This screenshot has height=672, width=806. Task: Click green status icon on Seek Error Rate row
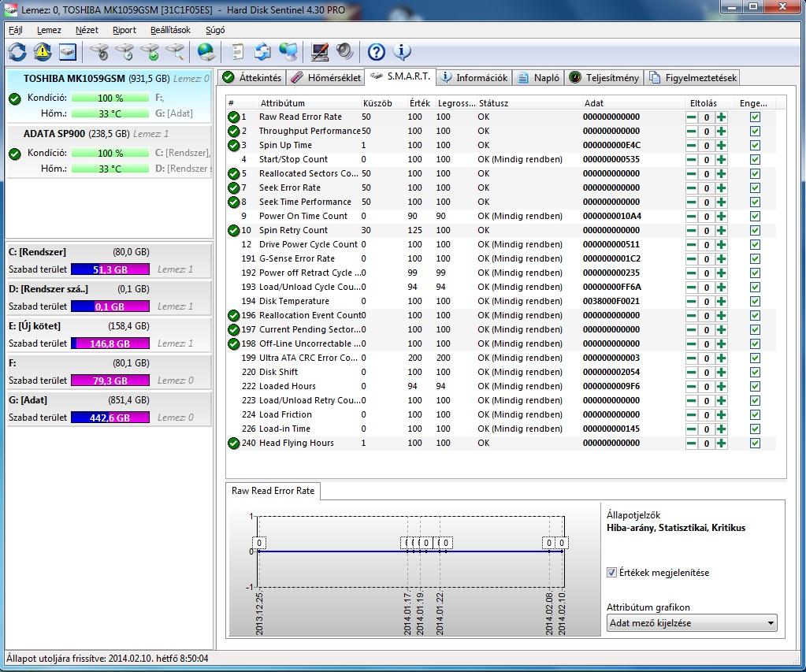[233, 188]
